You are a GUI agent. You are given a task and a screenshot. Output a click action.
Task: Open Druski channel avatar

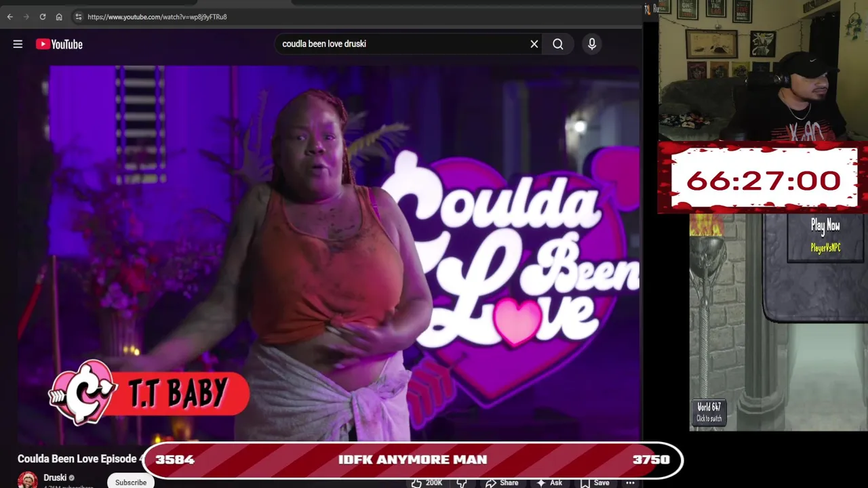point(27,480)
